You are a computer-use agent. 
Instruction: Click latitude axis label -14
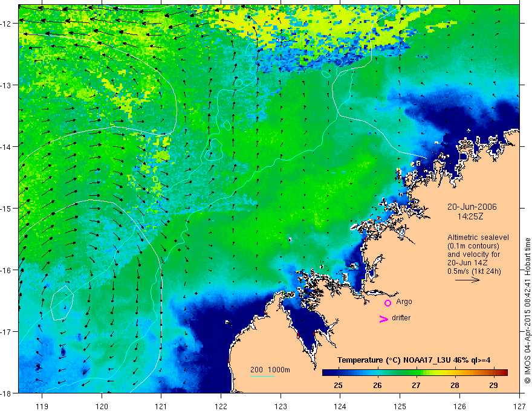[7, 147]
